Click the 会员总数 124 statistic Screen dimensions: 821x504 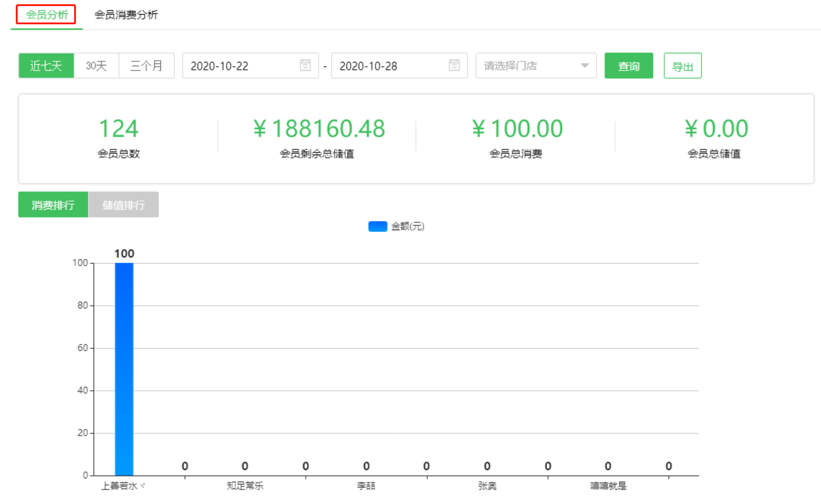point(118,128)
